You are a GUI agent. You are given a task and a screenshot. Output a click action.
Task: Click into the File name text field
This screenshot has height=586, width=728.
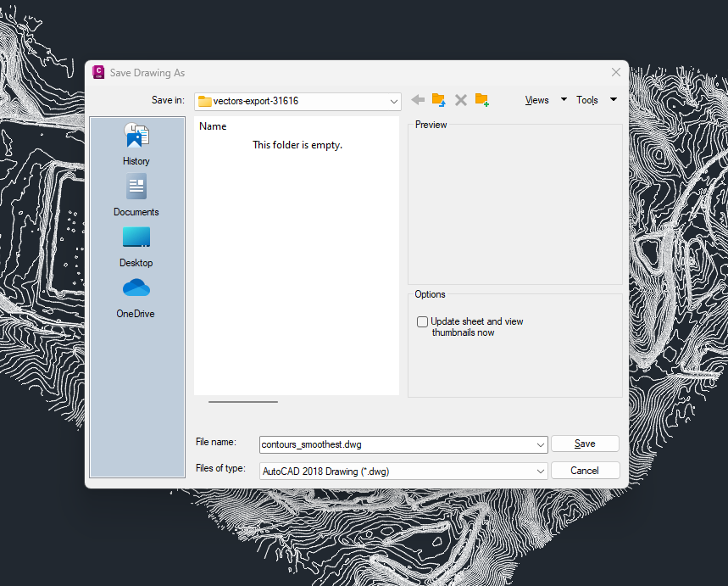coord(397,444)
